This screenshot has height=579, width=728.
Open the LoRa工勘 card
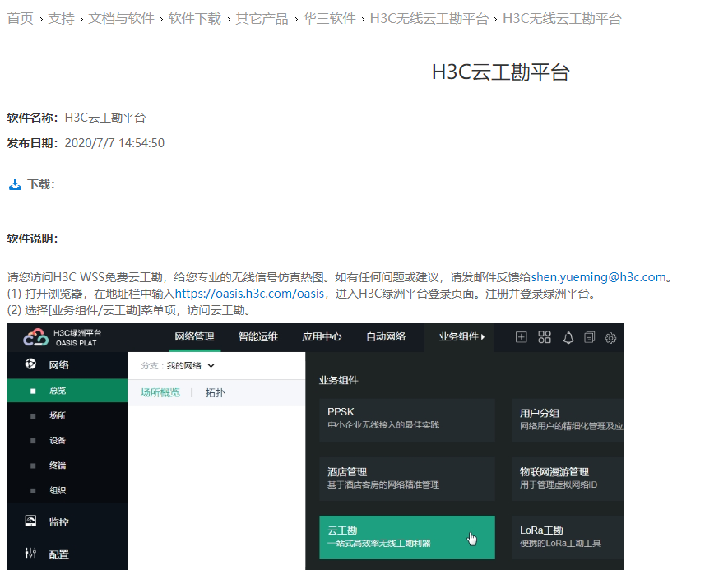[x=568, y=537]
